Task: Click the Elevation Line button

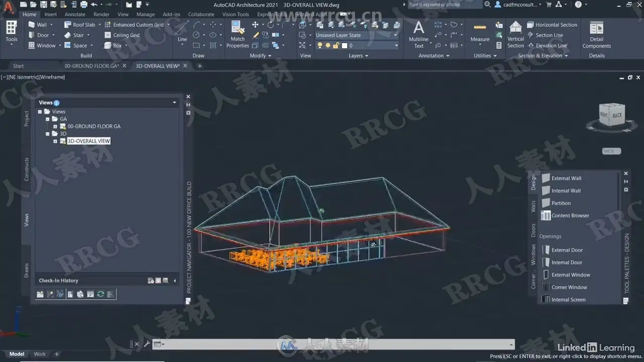Action: click(547, 45)
